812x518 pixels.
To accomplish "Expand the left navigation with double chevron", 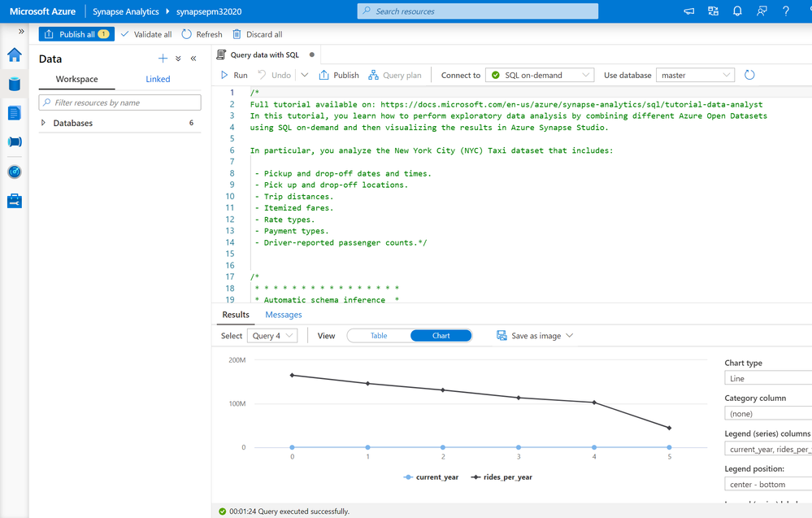I will tap(21, 31).
